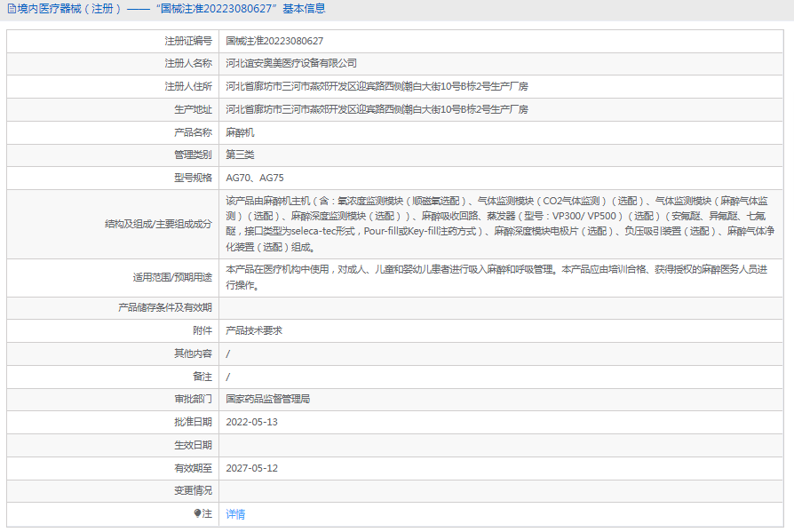Click attachment value 产品技术要求
This screenshot has height=532, width=794.
(x=254, y=330)
